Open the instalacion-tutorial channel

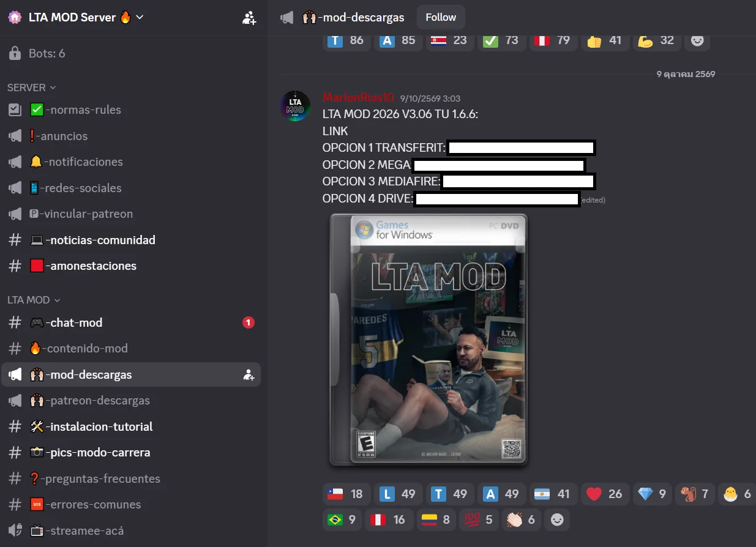tap(131, 426)
